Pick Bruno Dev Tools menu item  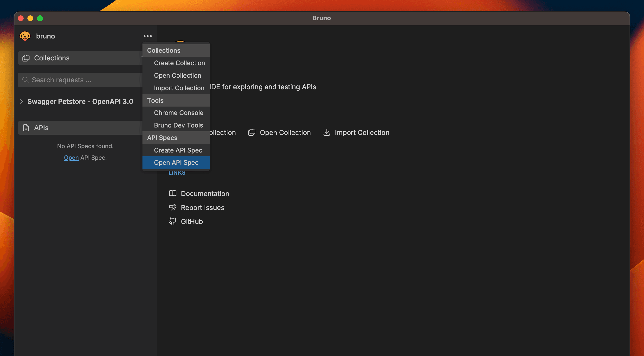click(178, 125)
